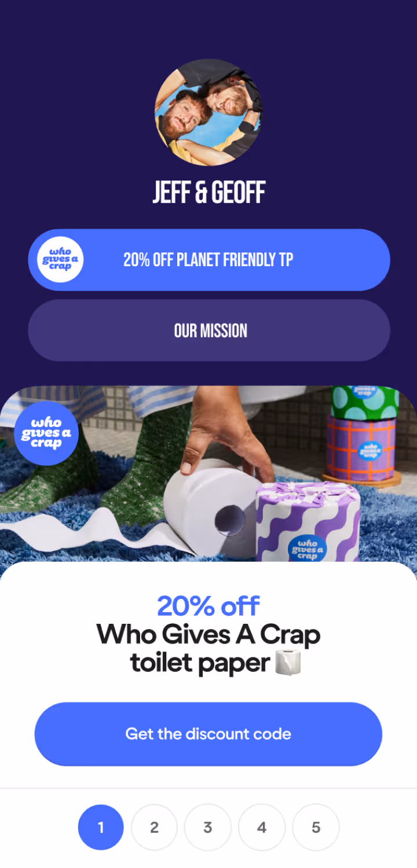Click the logo sticker on the purple wavy roll
Viewport: 417px width, 868px height.
coord(307,549)
